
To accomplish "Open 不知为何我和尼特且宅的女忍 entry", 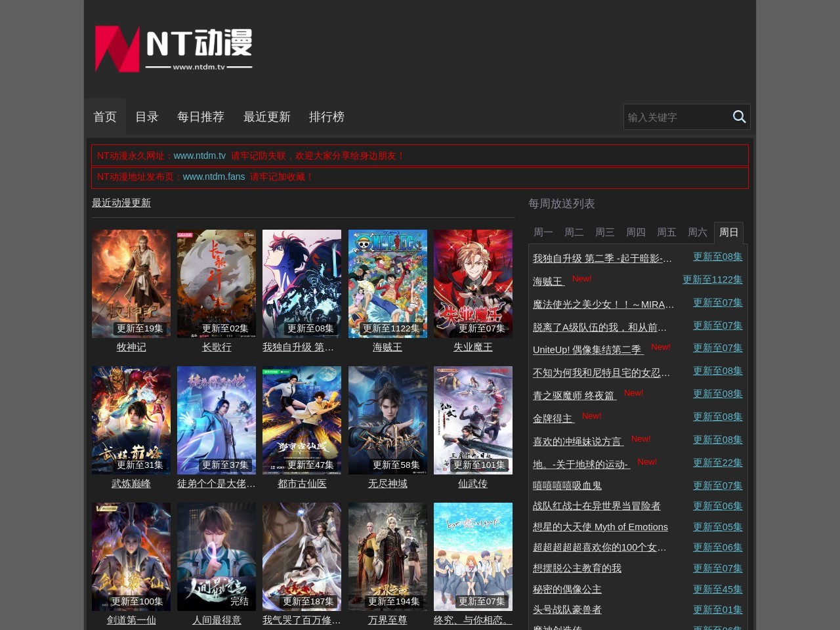I will point(602,373).
